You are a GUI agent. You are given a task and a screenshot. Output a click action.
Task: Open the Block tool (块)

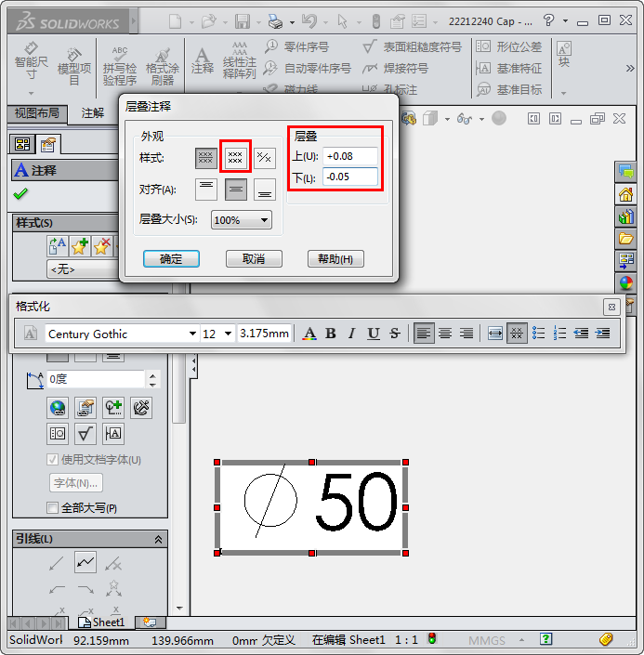[564, 55]
